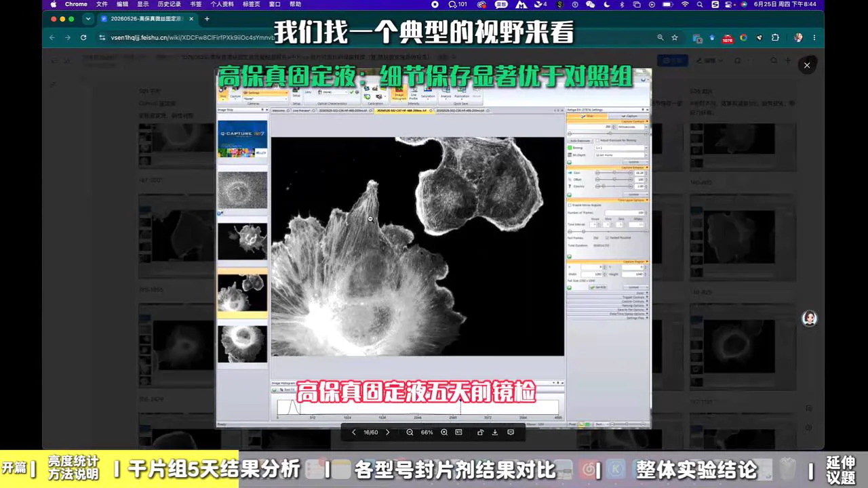This screenshot has width=868, height=488.
Task: Click the 66% zoom level text
Action: 427,432
